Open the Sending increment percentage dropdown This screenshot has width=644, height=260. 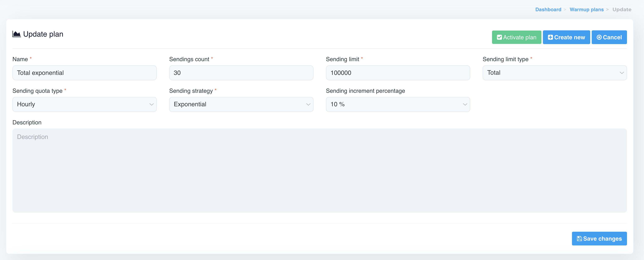(398, 104)
